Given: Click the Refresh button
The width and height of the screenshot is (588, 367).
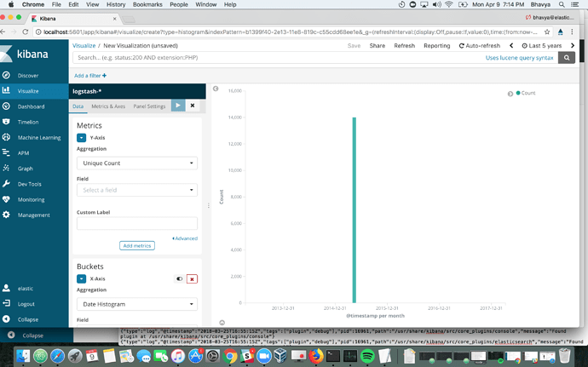Looking at the screenshot, I should (404, 46).
